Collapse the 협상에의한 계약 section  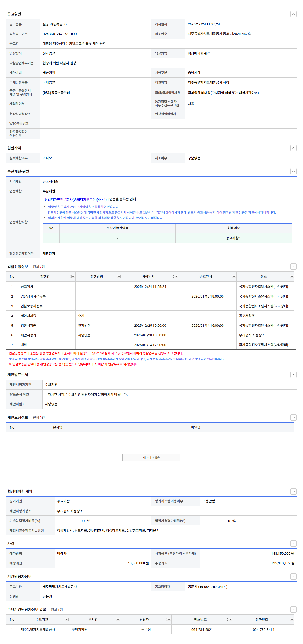point(293,491)
